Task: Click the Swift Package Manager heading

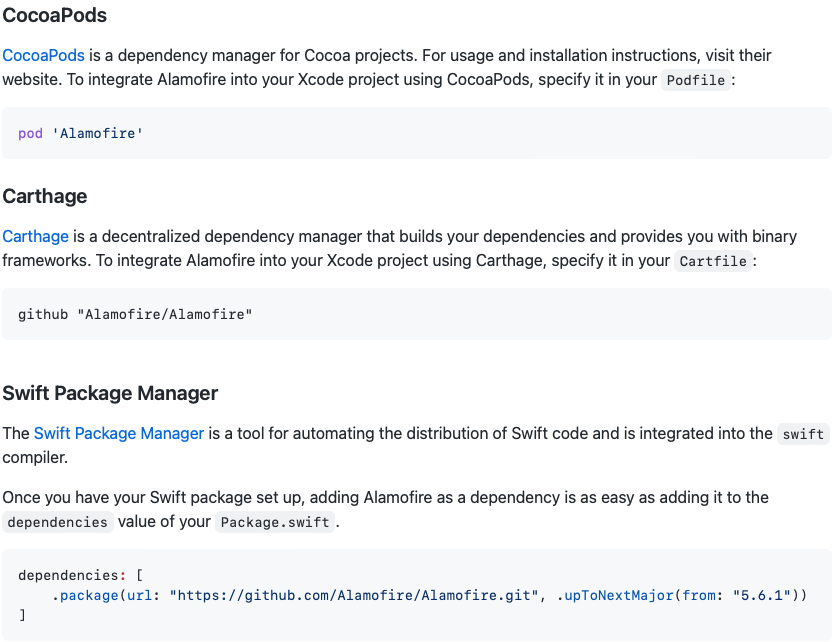Action: coord(110,393)
